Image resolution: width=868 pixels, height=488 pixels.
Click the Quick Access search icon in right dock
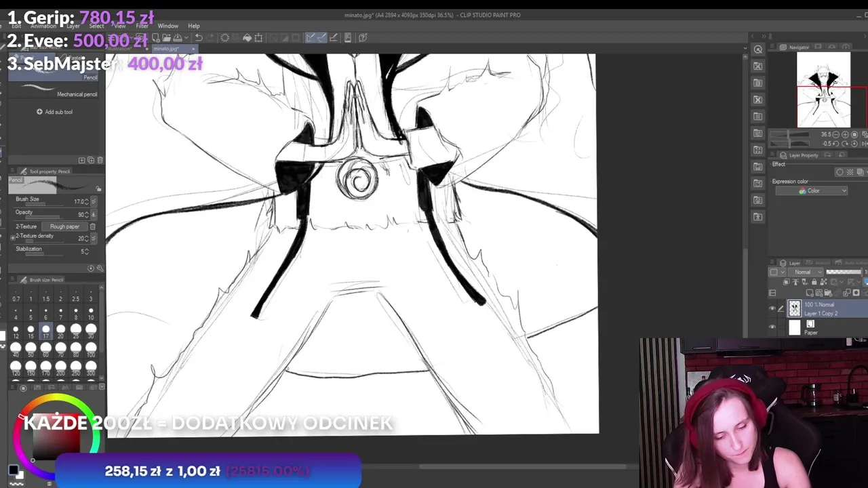(x=758, y=49)
